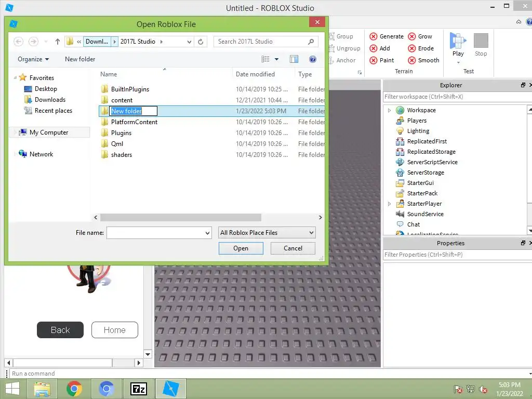Select the Paint terrain tool
This screenshot has height=399, width=532.
[x=382, y=60]
